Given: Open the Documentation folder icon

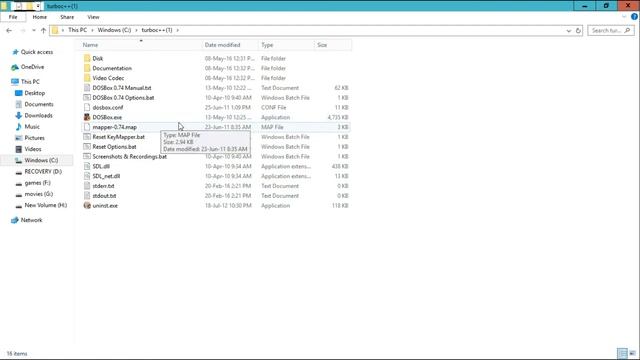Looking at the screenshot, I should click(87, 68).
